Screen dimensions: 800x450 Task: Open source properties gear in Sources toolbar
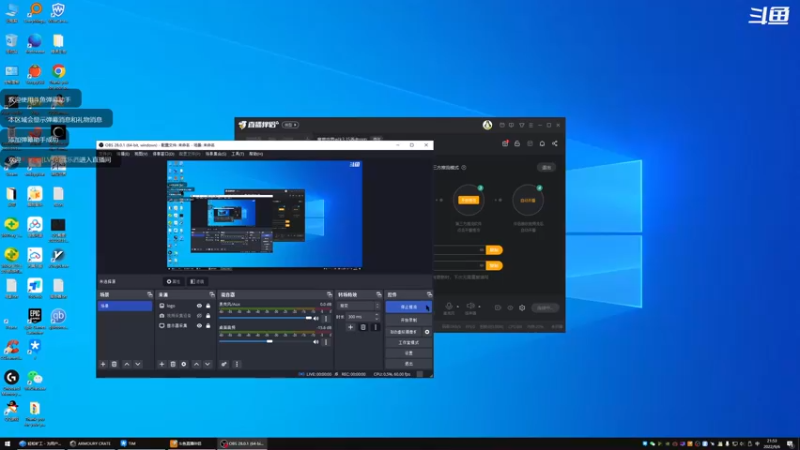(x=184, y=364)
